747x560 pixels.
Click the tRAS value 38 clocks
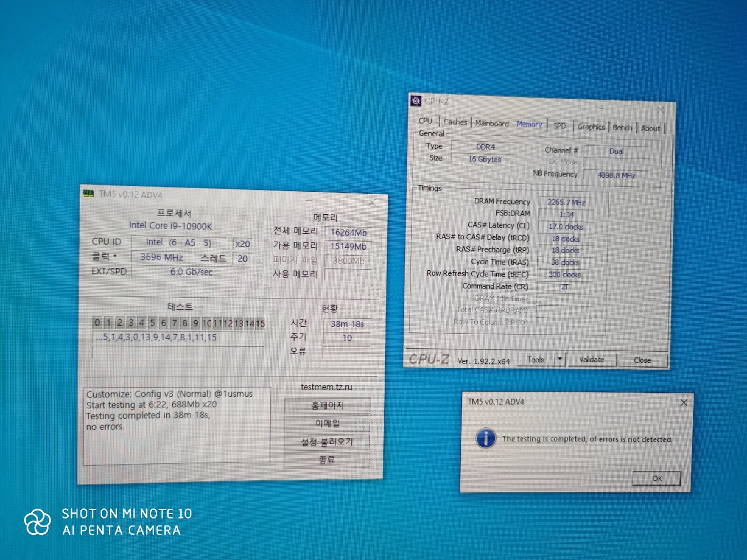coord(565,262)
